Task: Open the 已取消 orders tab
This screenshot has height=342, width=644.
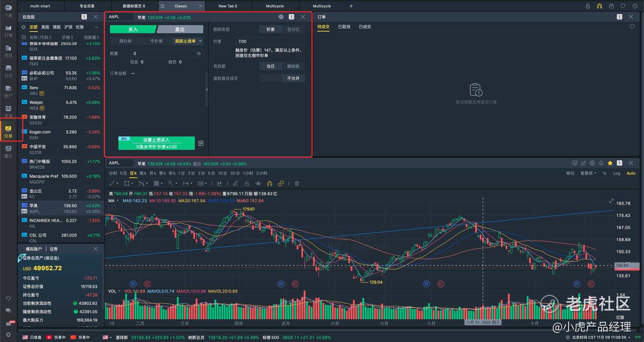Action: click(344, 27)
